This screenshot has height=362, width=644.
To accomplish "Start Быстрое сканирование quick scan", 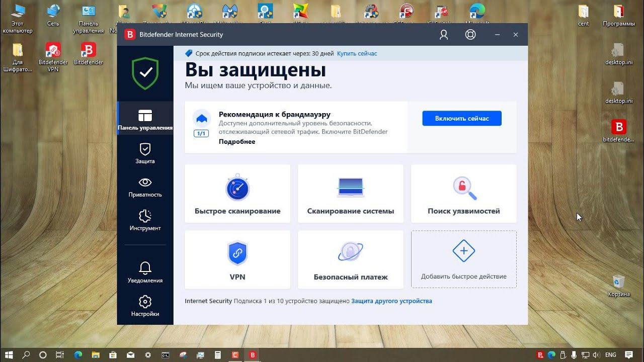I will 237,194.
